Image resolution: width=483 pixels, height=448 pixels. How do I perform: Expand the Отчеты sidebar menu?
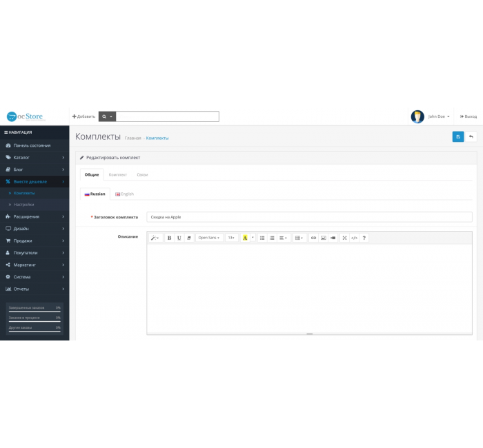tap(34, 289)
